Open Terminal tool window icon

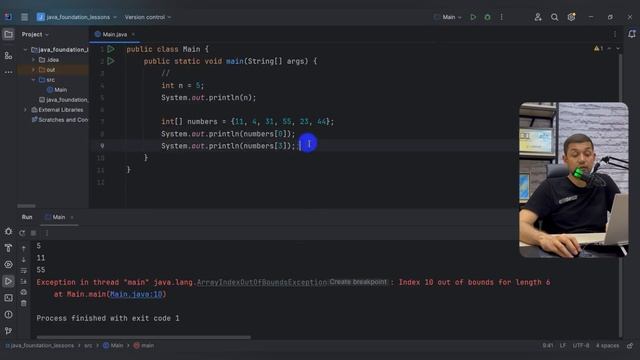pyautogui.click(x=8, y=298)
